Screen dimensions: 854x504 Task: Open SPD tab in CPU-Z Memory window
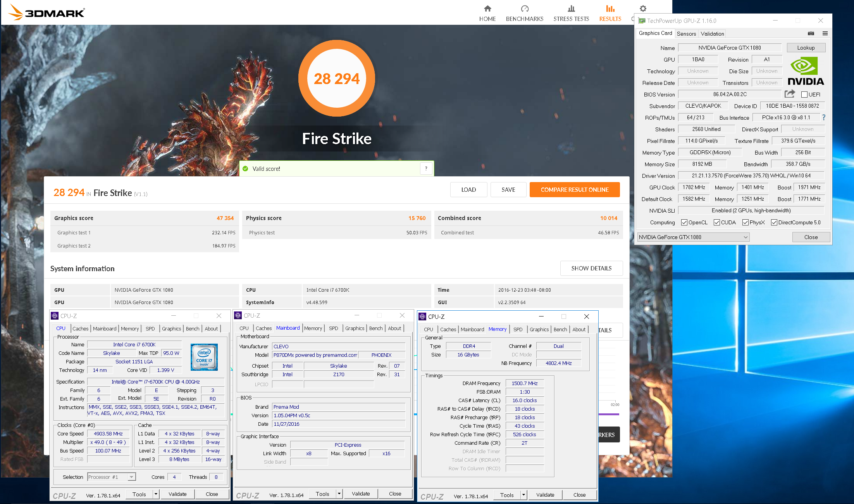tap(518, 329)
